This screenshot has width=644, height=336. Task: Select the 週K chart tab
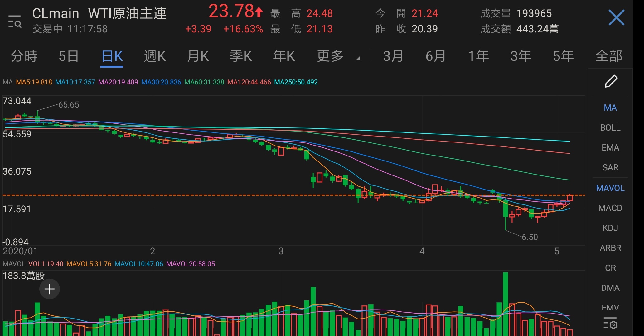155,56
